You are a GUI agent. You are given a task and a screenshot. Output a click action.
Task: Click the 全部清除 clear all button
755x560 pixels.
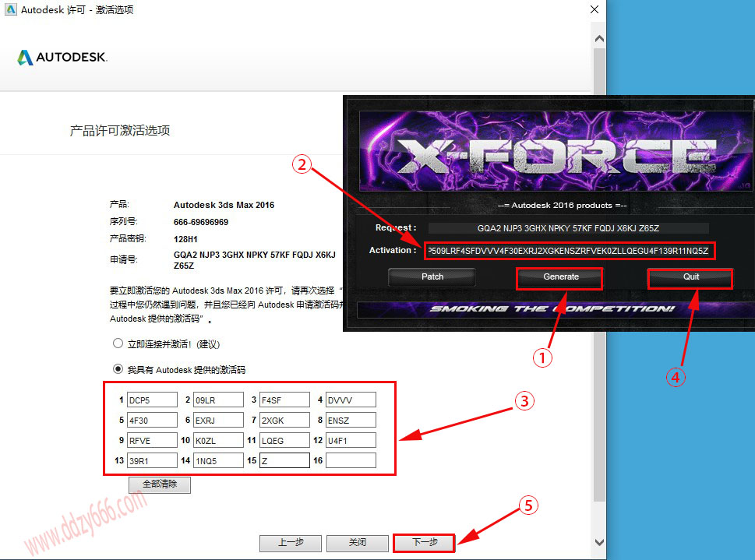160,484
